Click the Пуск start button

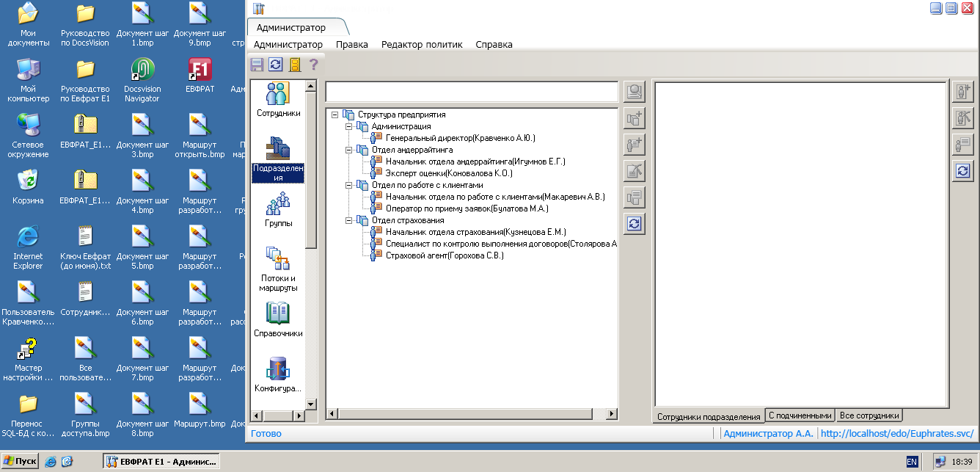20,462
